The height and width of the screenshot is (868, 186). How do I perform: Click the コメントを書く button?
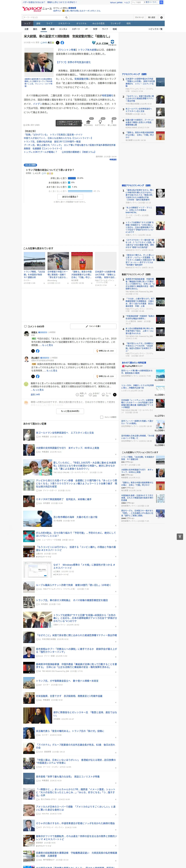coord(93,326)
